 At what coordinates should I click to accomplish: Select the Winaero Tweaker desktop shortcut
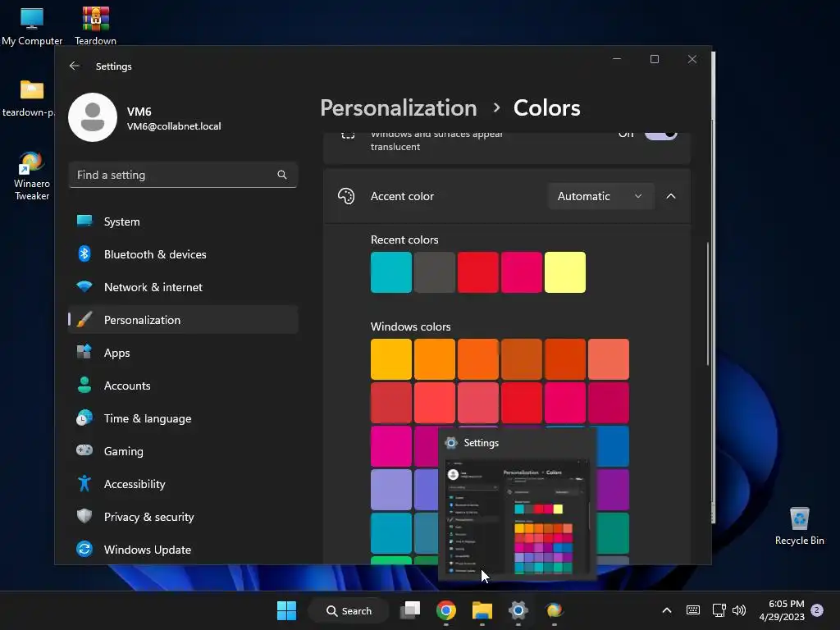(x=32, y=176)
